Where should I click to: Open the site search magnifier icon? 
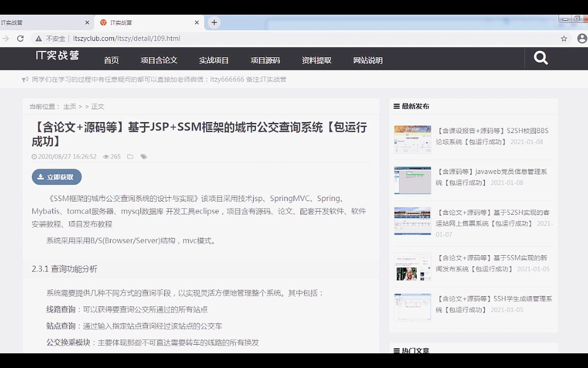[541, 58]
